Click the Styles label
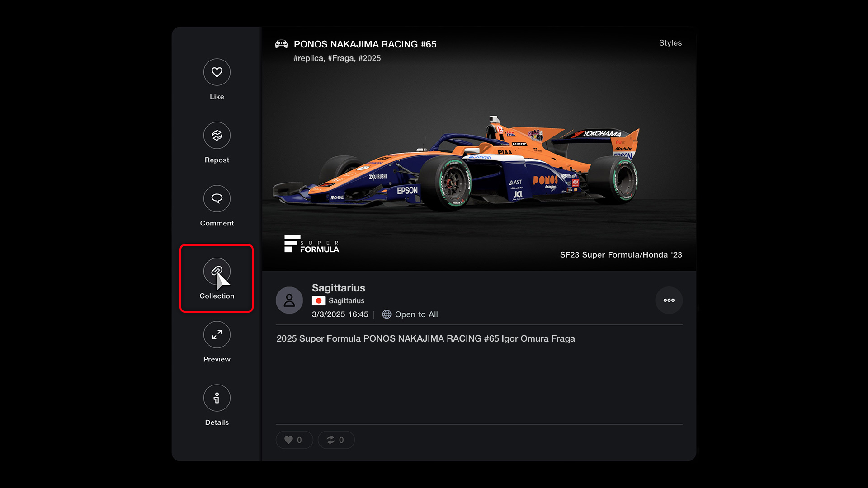868x488 pixels. [670, 43]
